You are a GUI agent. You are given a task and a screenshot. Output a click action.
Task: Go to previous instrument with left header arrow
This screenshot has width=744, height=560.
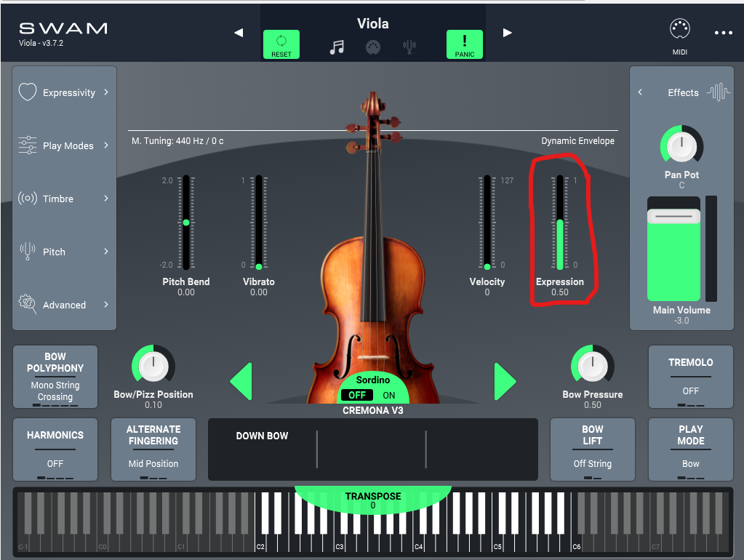239,33
